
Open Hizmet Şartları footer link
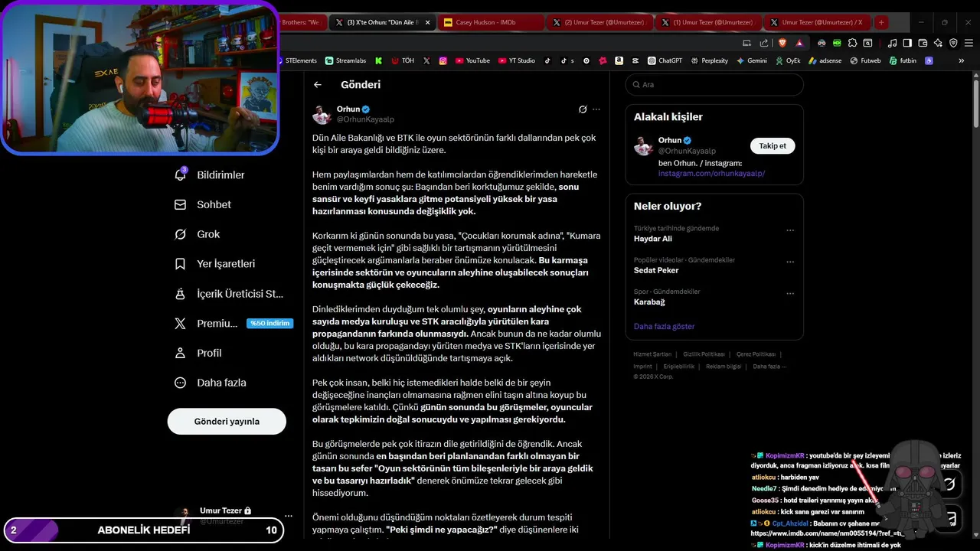pos(652,354)
